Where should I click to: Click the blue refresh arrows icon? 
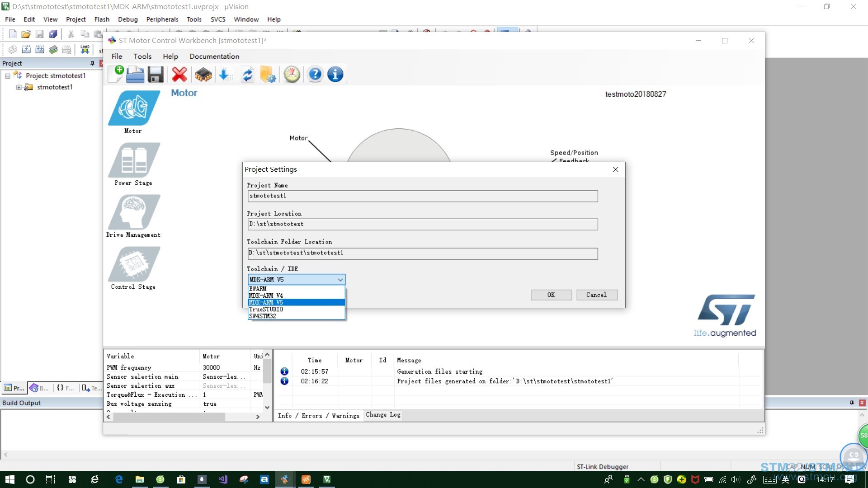click(x=247, y=74)
